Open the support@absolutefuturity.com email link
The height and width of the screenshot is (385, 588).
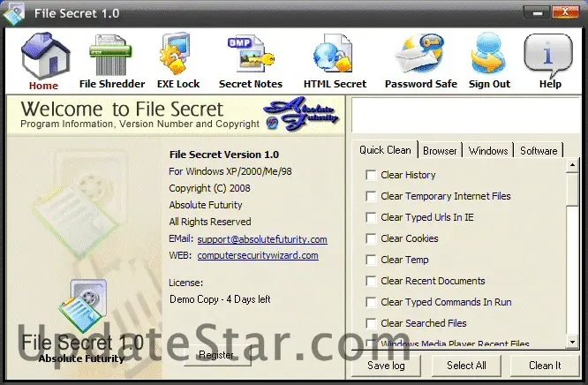262,239
